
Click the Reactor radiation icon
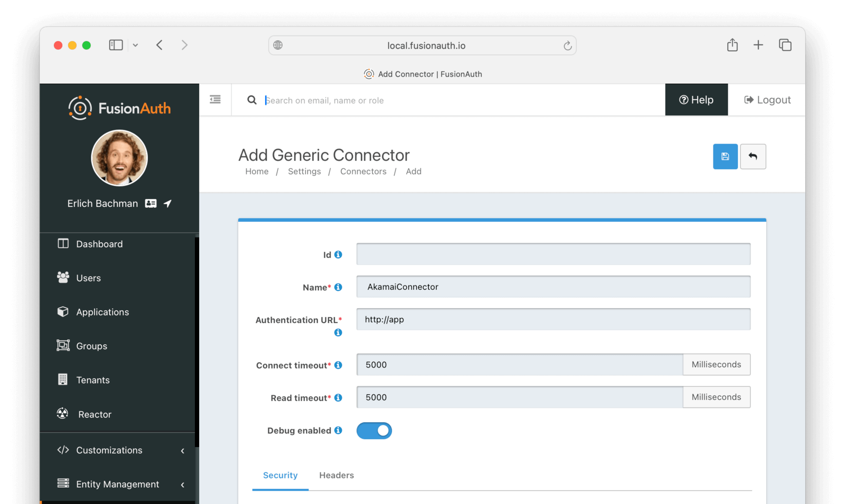[x=63, y=414]
